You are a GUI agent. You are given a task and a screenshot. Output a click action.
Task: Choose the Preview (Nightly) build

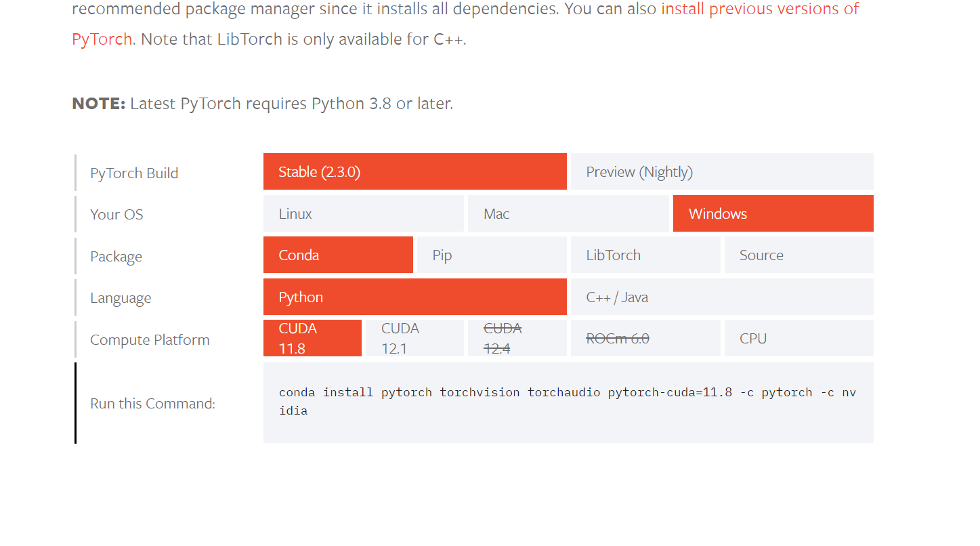(x=722, y=171)
